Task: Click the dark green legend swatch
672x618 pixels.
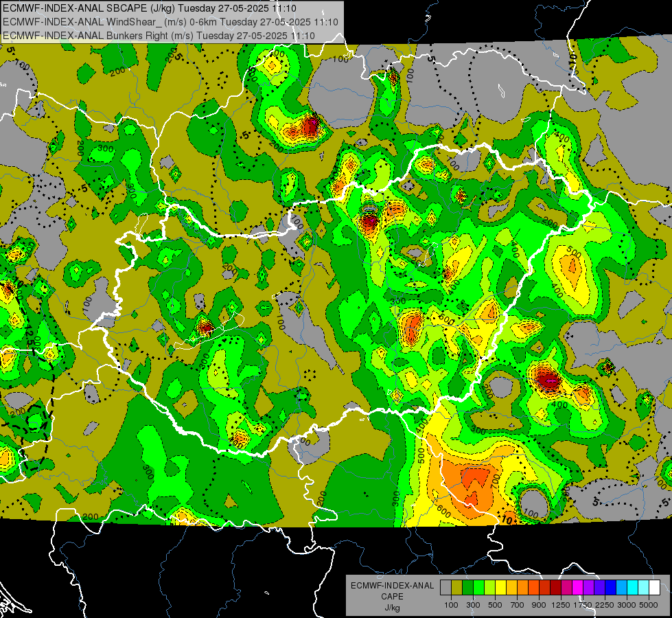Action: pos(467,588)
